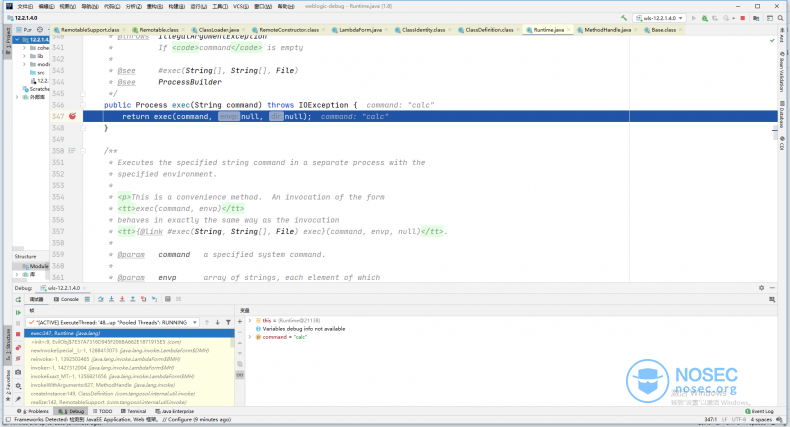790x427 pixels.
Task: Close the Runtime.java tab
Action: pos(569,30)
